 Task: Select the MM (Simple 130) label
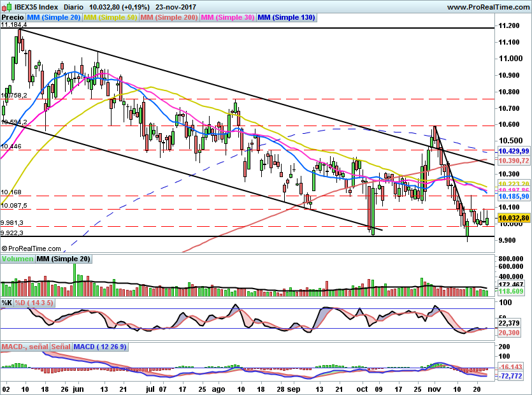tap(286, 18)
